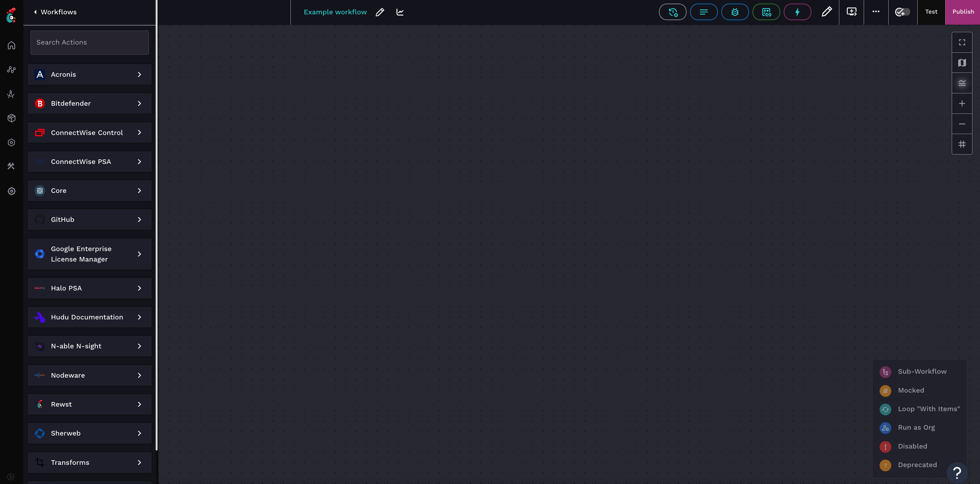The image size is (980, 484).
Task: Expand the Core actions group
Action: [90, 191]
